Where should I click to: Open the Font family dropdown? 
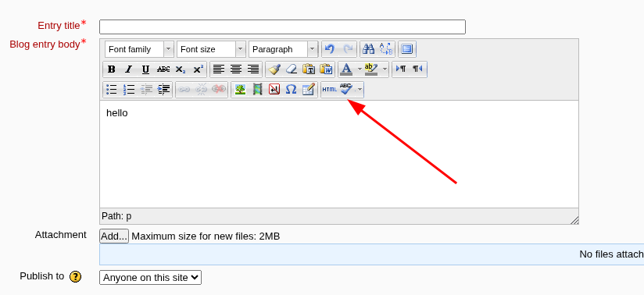[x=139, y=49]
